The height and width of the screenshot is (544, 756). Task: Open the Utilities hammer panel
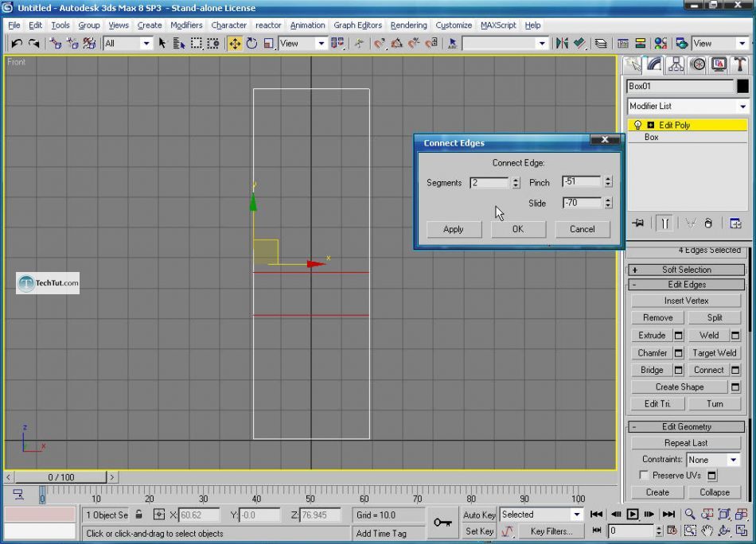pos(739,64)
